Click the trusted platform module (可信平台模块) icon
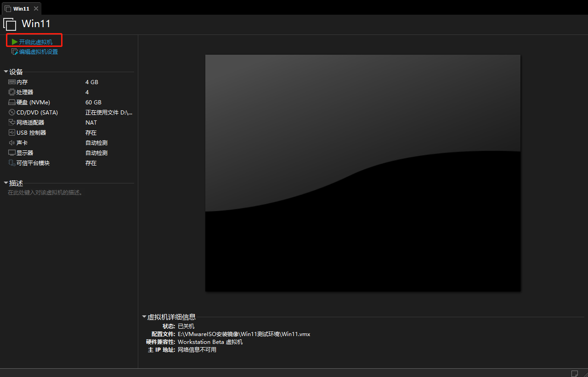 pos(12,163)
